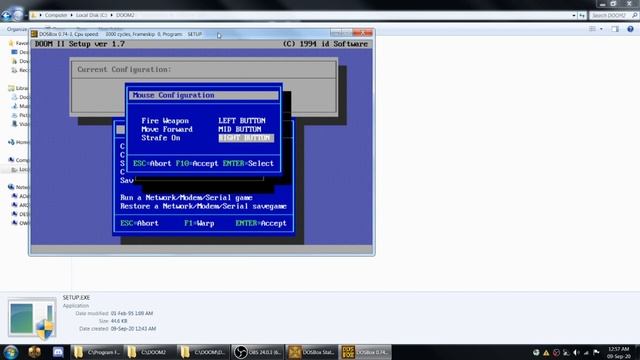Click Restore a Network/Modem/Serial savegame
The width and height of the screenshot is (640, 360).
203,206
